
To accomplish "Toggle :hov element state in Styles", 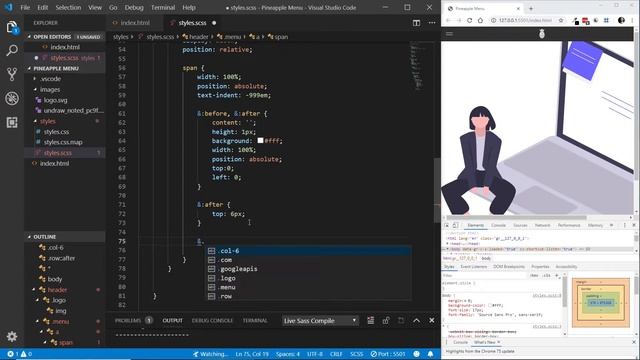I will point(534,276).
